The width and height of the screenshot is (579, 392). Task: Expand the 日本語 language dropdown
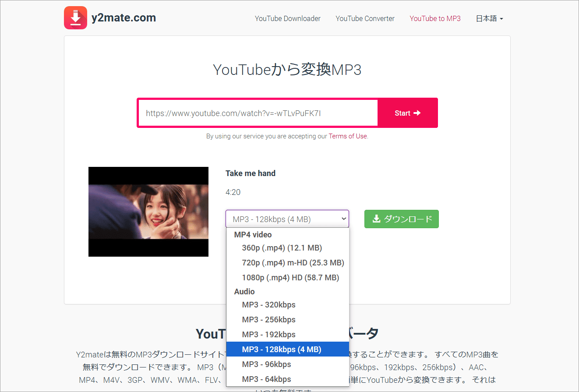489,18
